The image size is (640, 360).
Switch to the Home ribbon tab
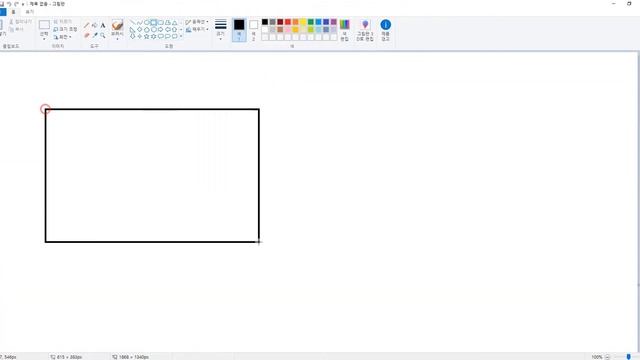13,12
